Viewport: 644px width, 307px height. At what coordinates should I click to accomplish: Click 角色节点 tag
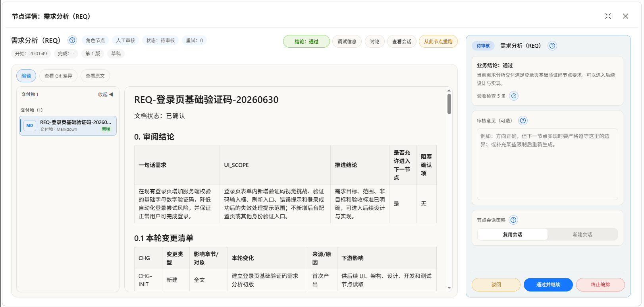pyautogui.click(x=95, y=40)
